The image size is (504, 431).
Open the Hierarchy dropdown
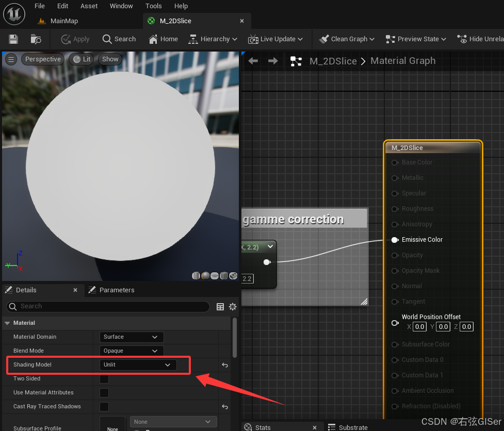pos(213,39)
